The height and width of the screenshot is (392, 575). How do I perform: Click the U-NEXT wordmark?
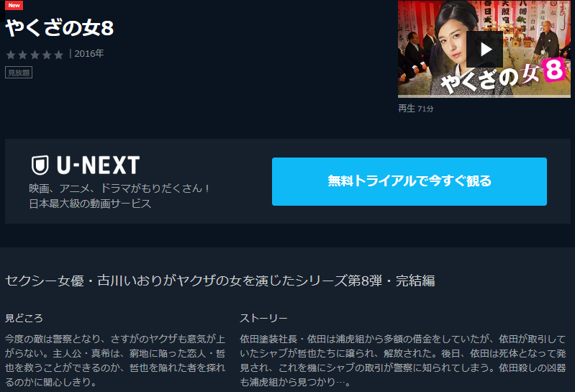pyautogui.click(x=99, y=165)
